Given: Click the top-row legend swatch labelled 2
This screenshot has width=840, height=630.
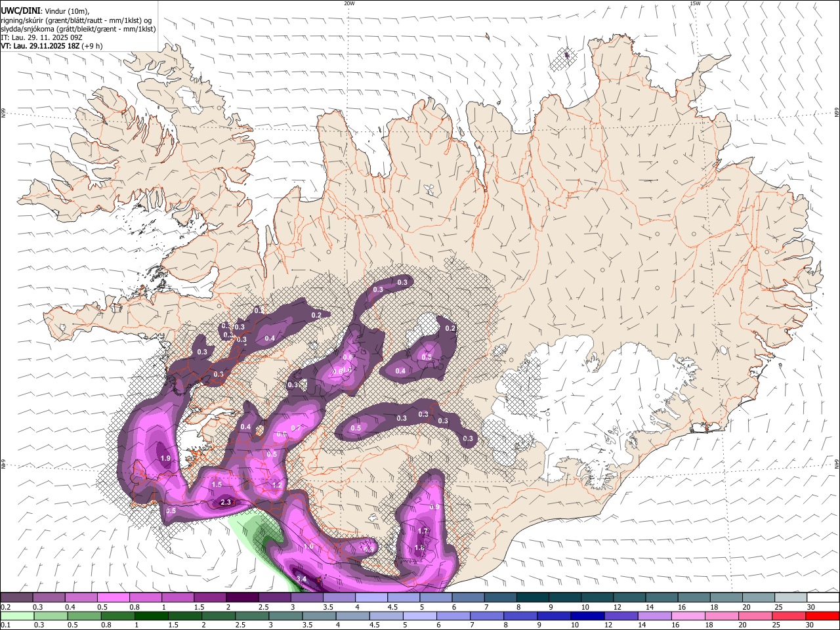Looking at the screenshot, I should (241, 598).
